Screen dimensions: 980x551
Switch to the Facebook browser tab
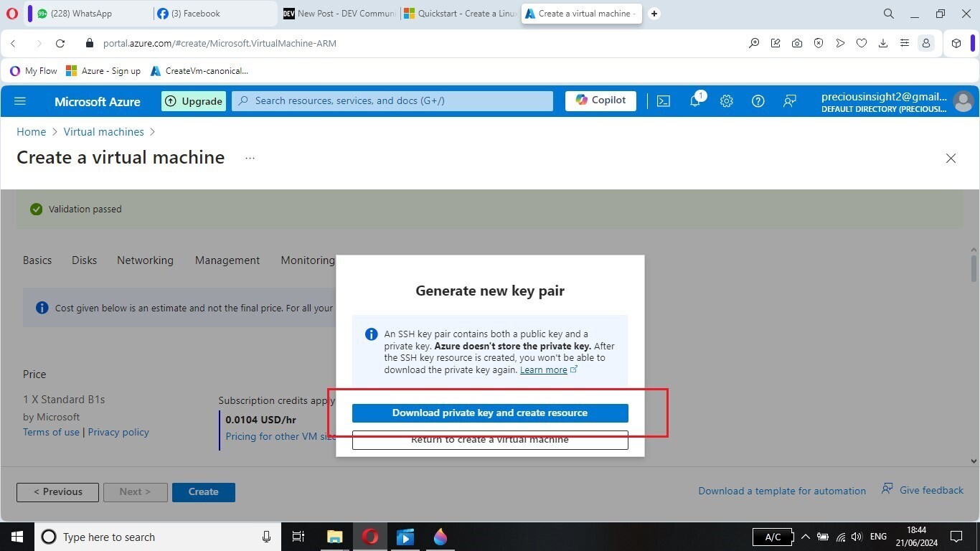click(215, 14)
